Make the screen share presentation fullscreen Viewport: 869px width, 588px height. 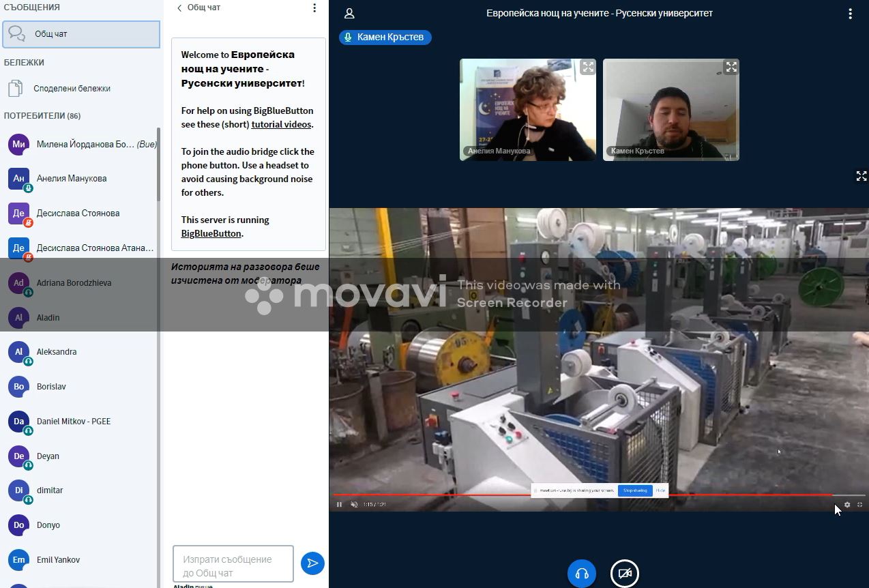[861, 176]
